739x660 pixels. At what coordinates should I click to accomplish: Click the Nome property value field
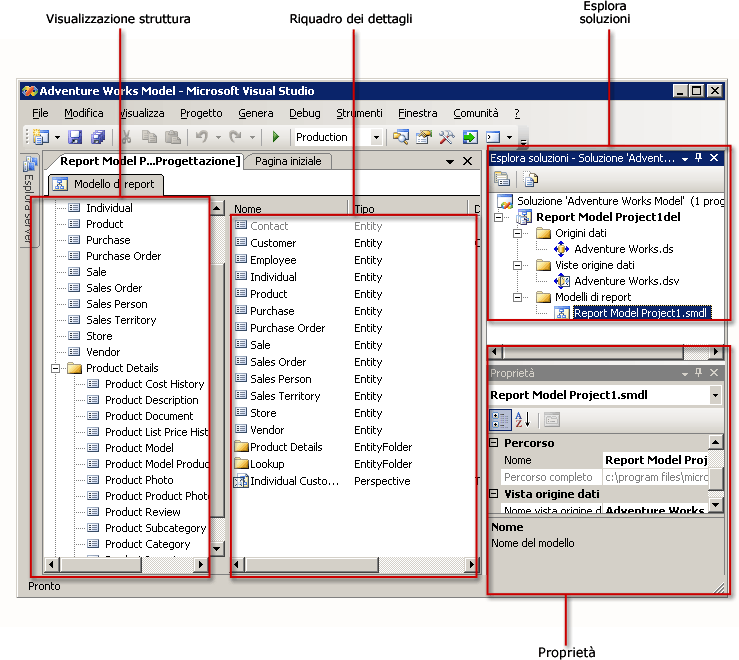point(656,460)
